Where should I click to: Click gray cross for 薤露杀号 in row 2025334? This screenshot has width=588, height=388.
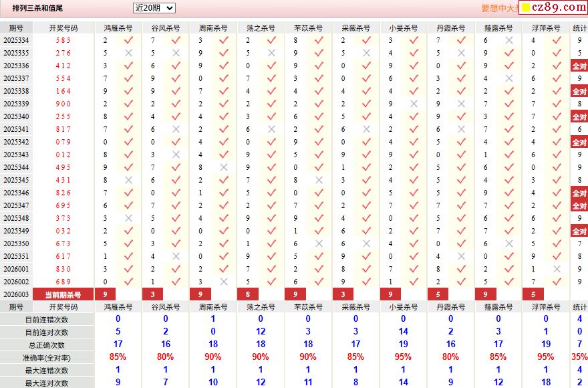[509, 40]
